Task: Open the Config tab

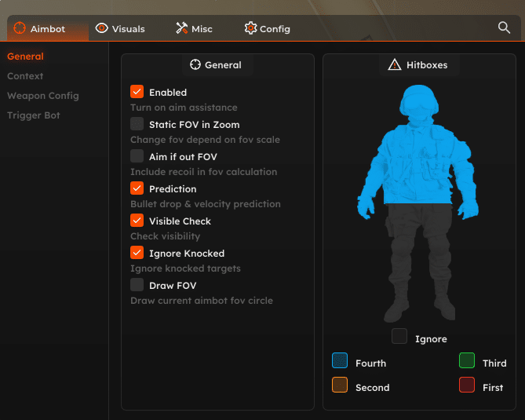Action: [x=267, y=29]
